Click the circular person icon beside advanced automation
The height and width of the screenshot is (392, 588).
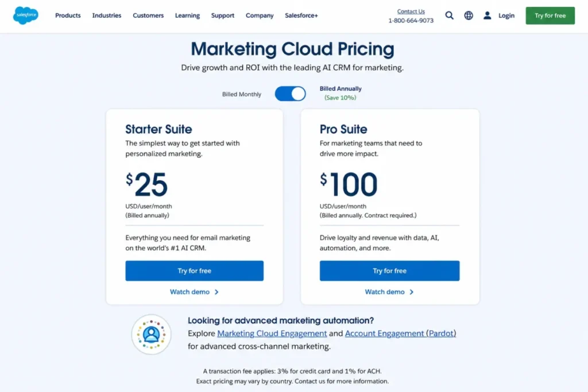pos(151,334)
